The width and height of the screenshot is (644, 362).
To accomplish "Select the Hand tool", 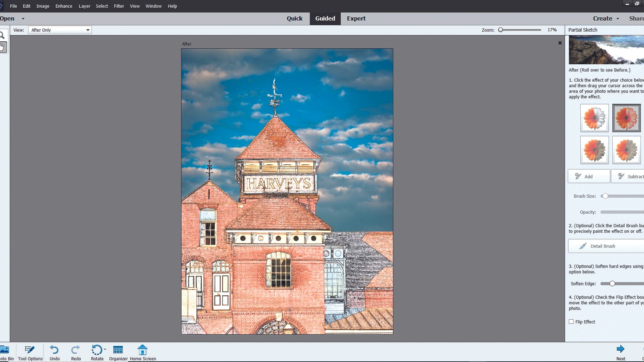I will [2, 47].
